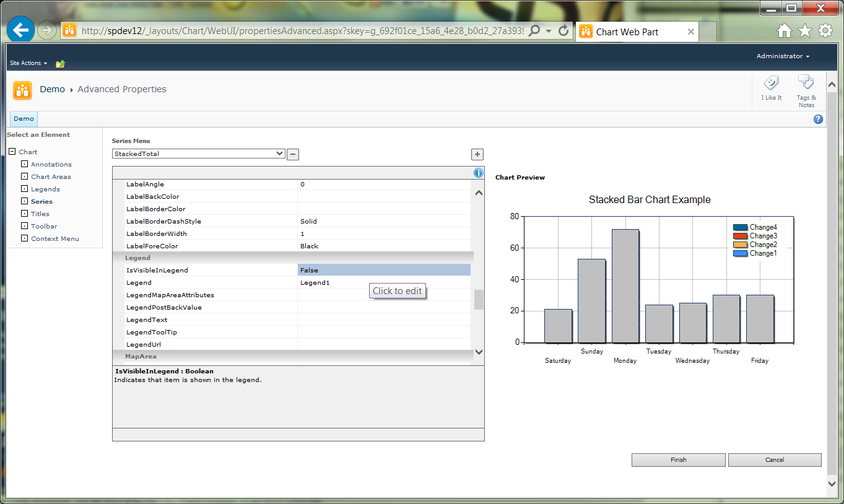Click the browser address bar URL
The width and height of the screenshot is (844, 504).
(302, 30)
